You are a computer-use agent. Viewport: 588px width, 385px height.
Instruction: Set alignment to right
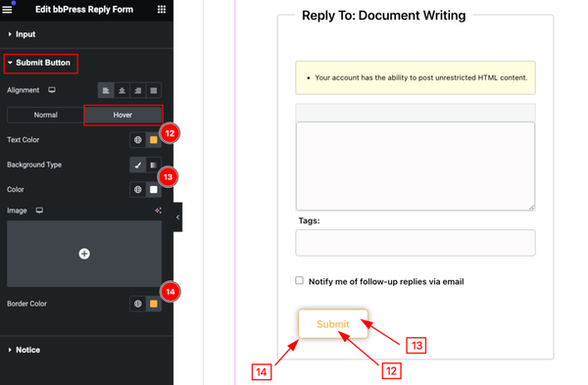137,90
